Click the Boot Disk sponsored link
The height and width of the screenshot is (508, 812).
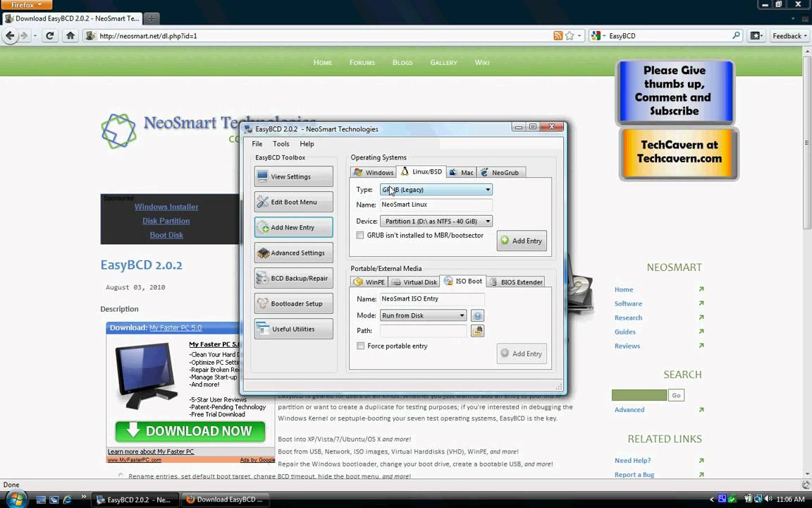[x=166, y=235]
